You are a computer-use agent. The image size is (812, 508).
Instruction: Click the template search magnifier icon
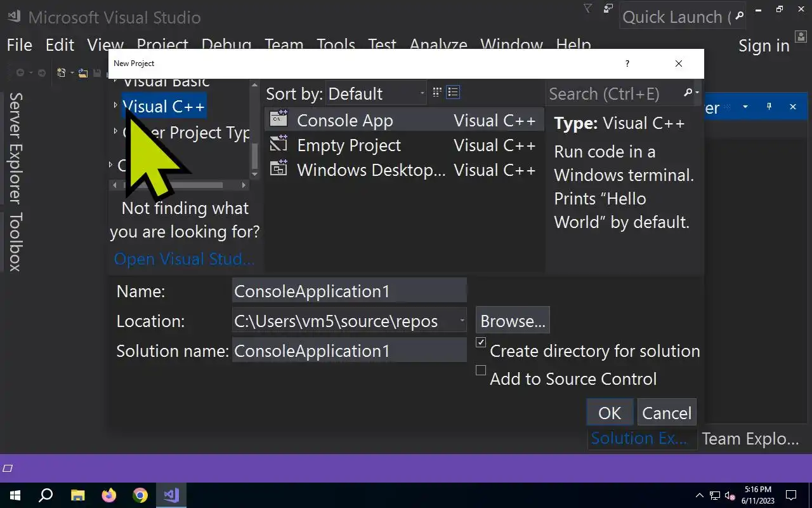click(x=688, y=93)
